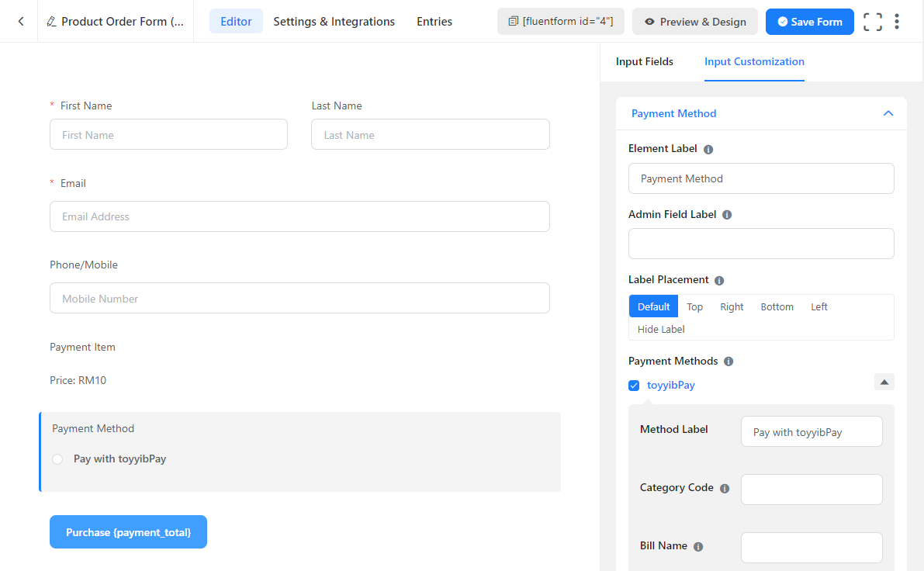This screenshot has height=571, width=924.
Task: Click the pencil icon beside form title
Action: [x=51, y=22]
